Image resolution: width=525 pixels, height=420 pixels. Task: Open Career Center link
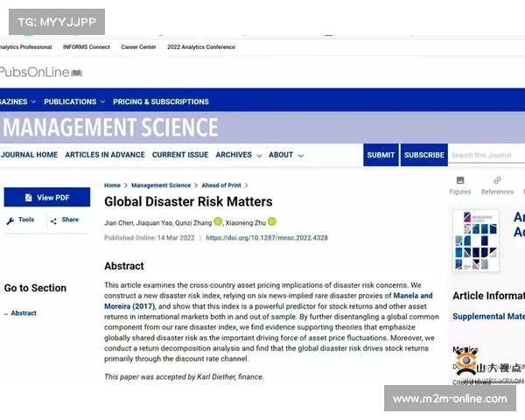(138, 47)
